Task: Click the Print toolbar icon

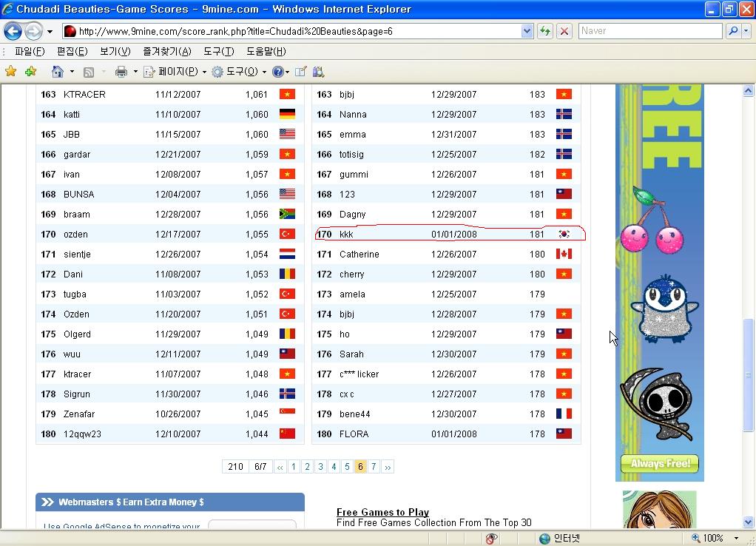Action: tap(121, 72)
